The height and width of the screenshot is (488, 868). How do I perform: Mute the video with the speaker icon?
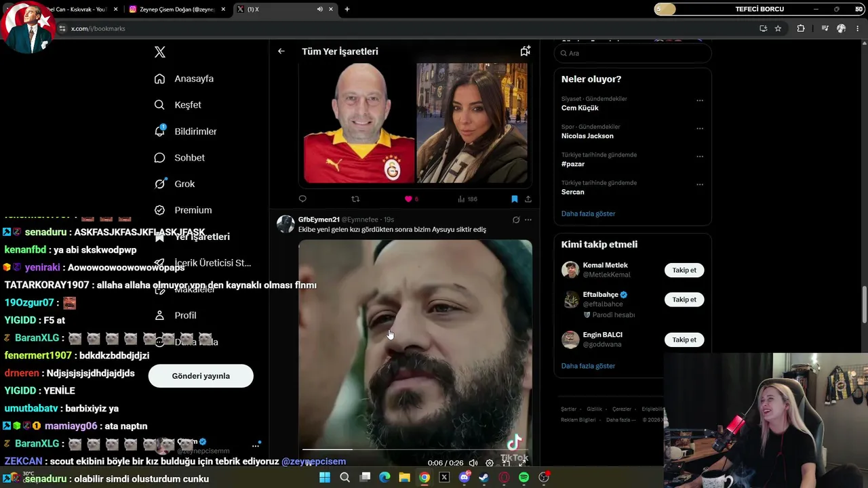click(x=473, y=463)
